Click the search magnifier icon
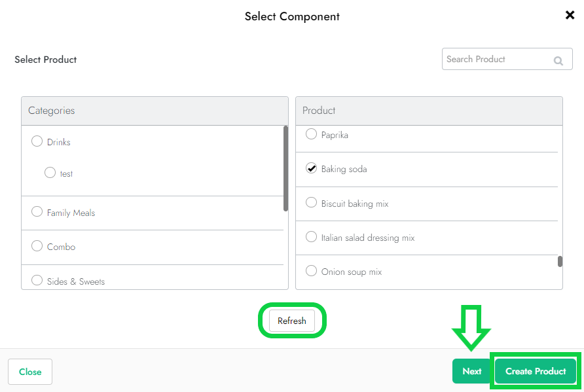The width and height of the screenshot is (584, 392). click(558, 60)
